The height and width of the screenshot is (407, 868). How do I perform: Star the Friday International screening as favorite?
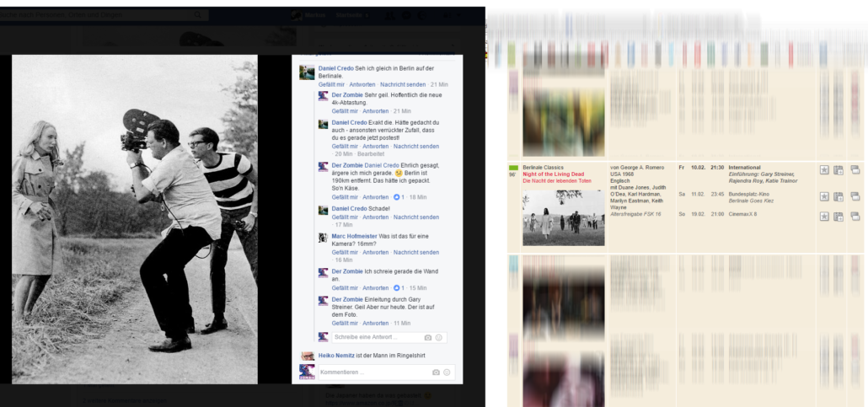pos(824,170)
